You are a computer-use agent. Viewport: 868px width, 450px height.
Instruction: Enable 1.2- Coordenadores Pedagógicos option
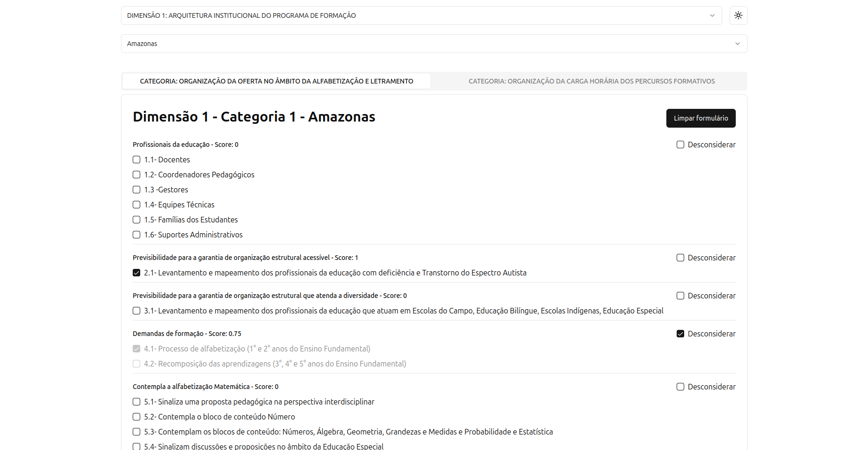point(136,175)
